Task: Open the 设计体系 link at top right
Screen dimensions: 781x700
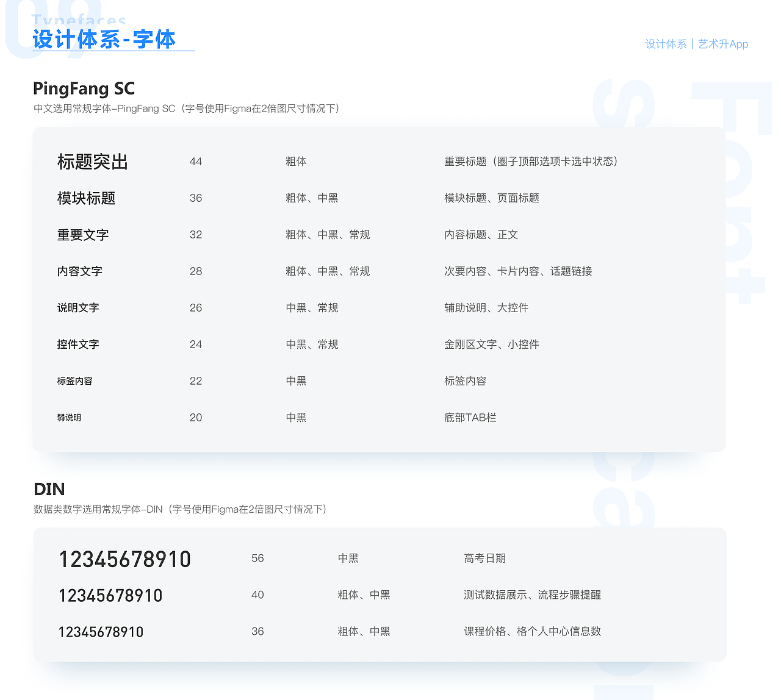Action: point(666,44)
